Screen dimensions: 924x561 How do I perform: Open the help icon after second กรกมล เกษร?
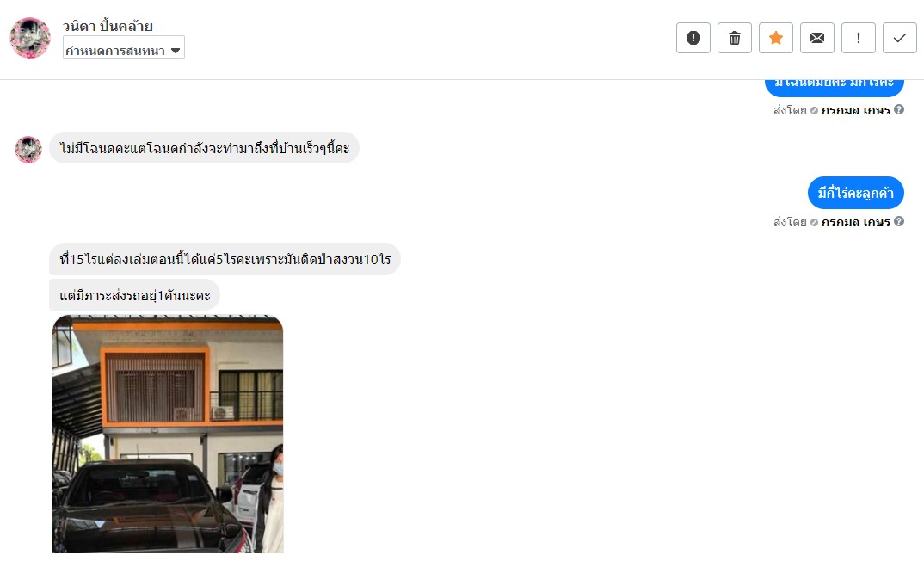899,222
